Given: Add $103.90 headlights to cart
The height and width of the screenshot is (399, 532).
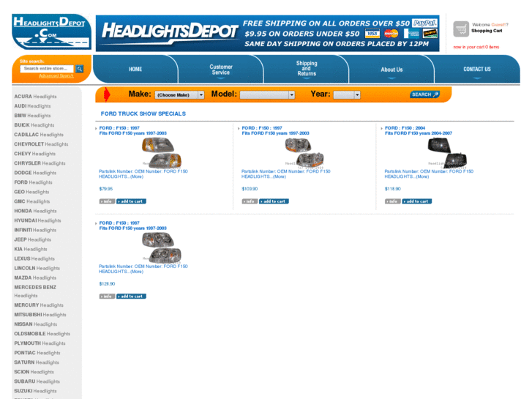Looking at the screenshot, I should click(274, 201).
